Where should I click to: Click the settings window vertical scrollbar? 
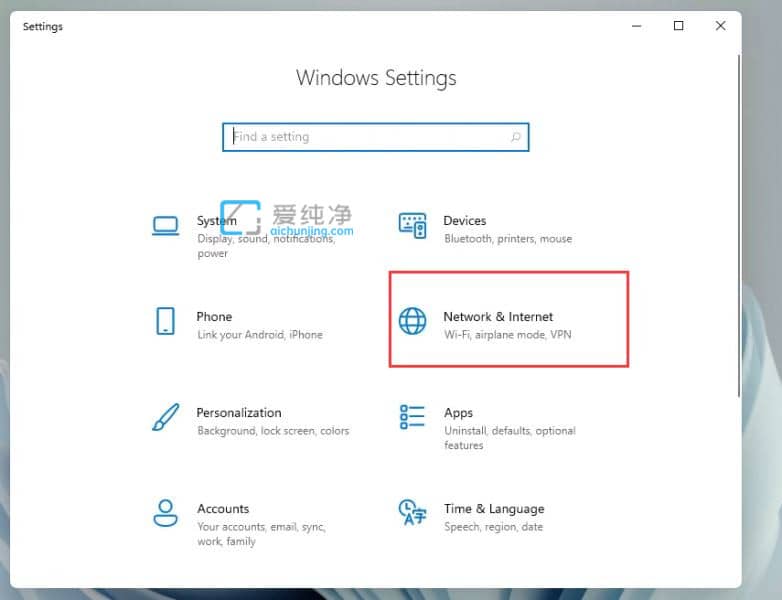[739, 225]
